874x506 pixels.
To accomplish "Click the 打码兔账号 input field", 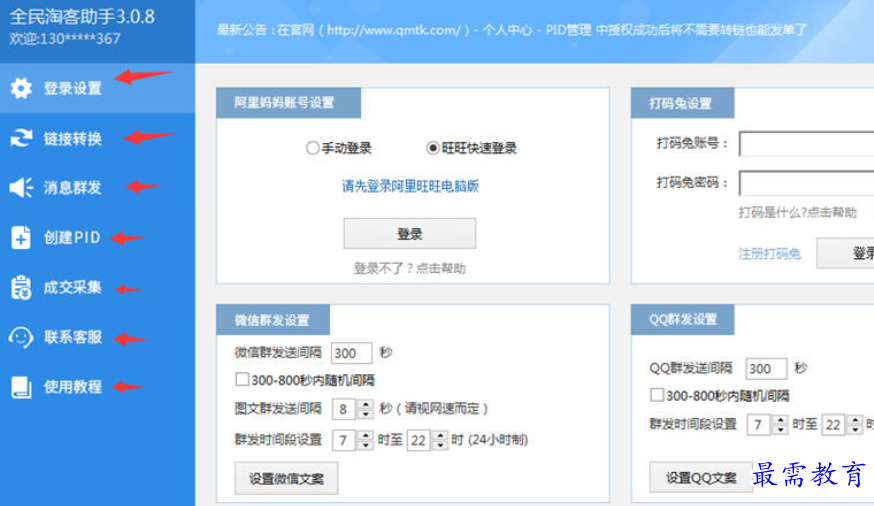I will [x=806, y=144].
